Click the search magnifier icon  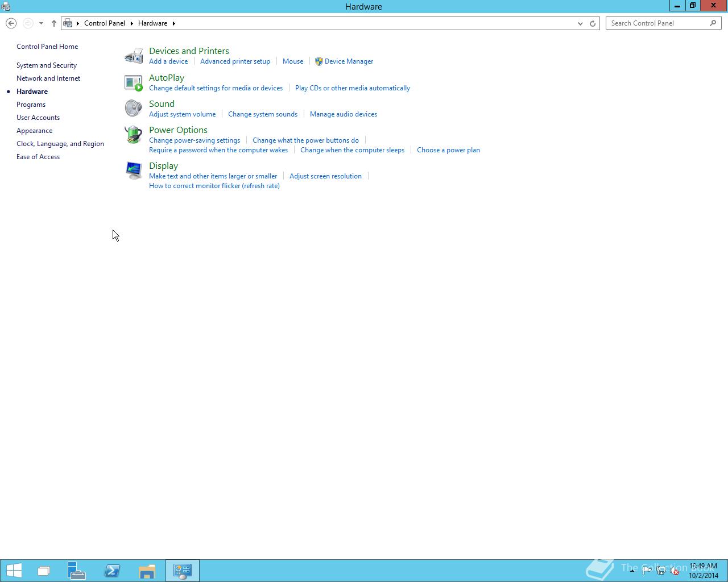(713, 23)
